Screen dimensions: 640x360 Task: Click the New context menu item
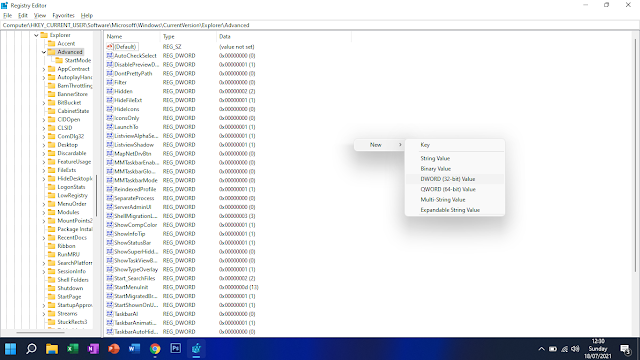coord(379,145)
